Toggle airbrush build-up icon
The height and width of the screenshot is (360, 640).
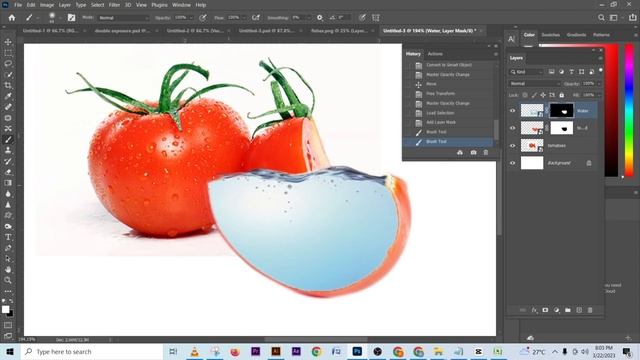point(256,18)
